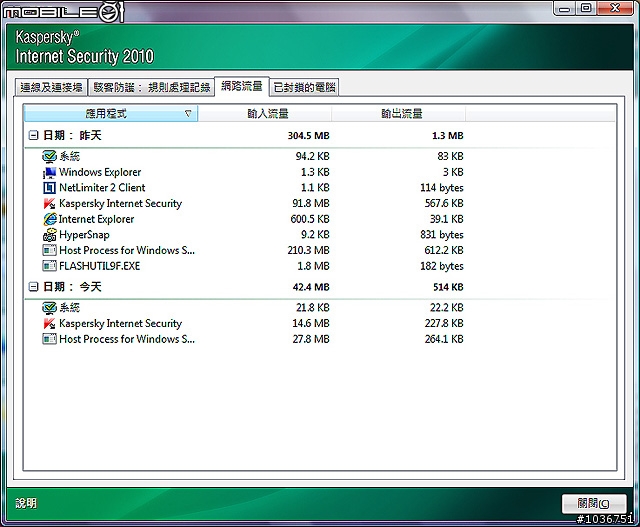Click the Windows Explorer icon
Screen dimensions: 640x527
(49, 172)
